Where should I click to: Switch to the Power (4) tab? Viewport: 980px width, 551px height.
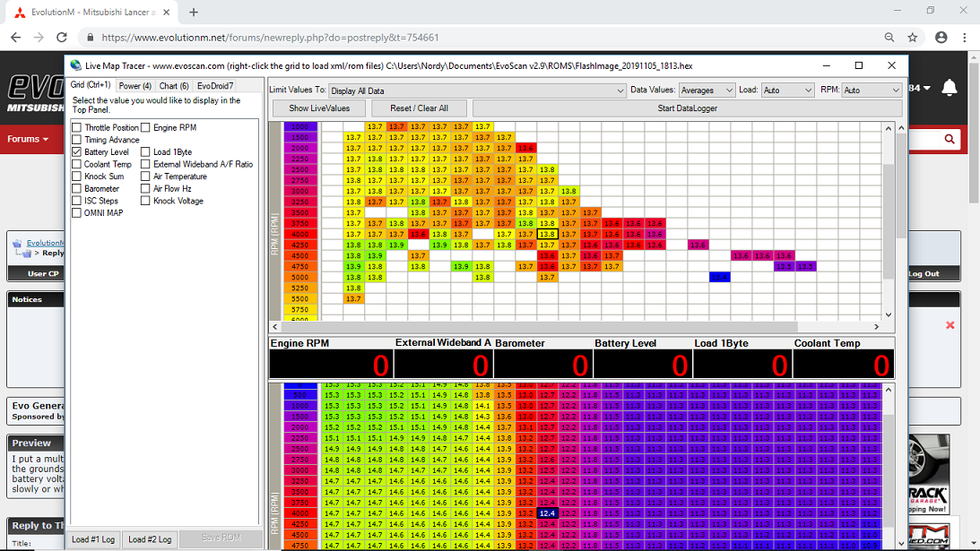[135, 86]
